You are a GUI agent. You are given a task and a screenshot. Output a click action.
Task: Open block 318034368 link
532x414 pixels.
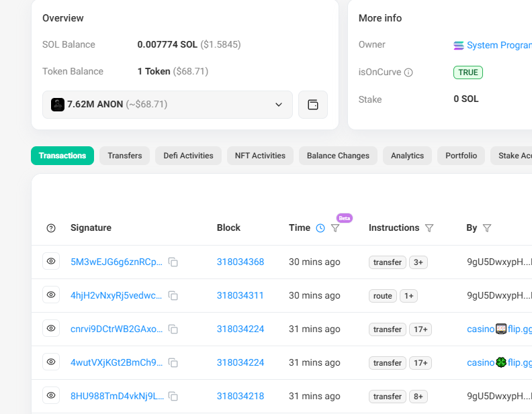point(240,262)
